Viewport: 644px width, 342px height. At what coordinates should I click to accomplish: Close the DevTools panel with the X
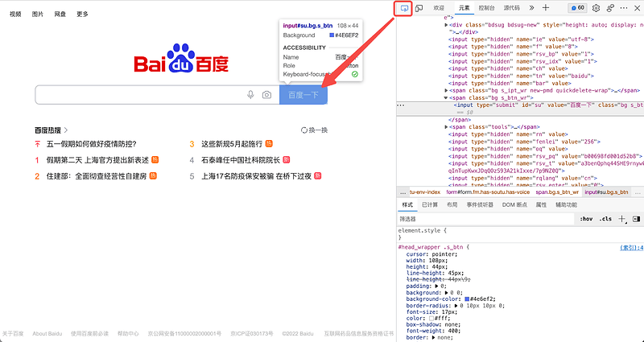[637, 8]
